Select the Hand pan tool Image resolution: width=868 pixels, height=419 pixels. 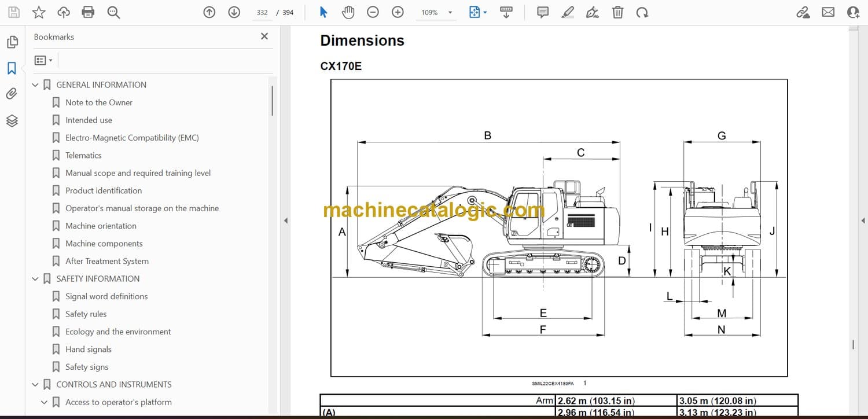pos(348,12)
